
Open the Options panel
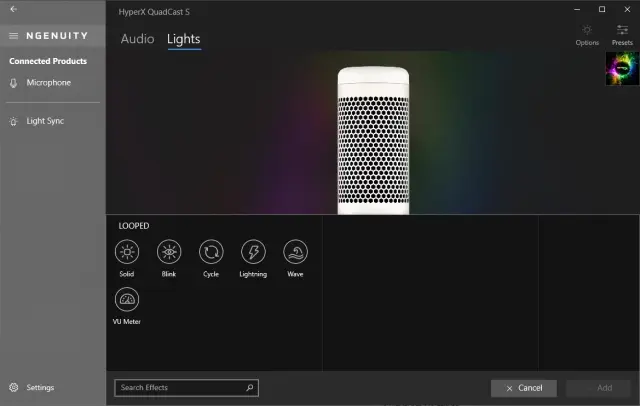(x=587, y=35)
